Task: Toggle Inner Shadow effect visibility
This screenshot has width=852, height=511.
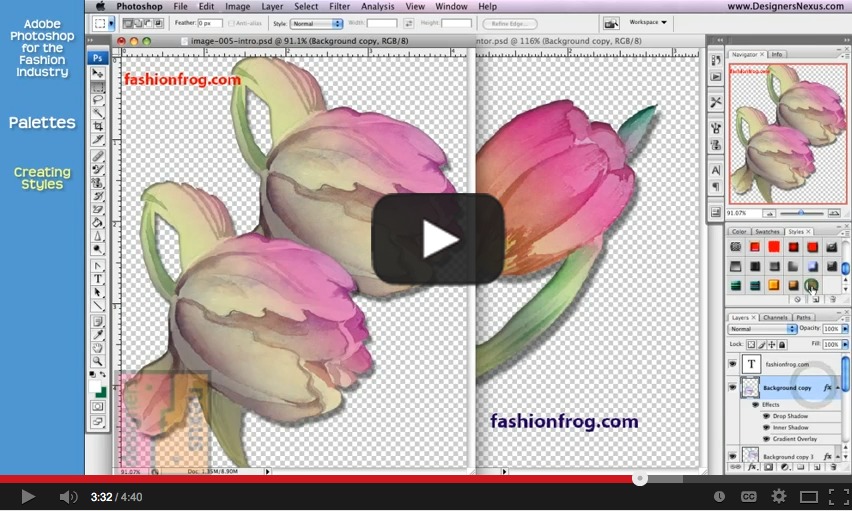Action: pos(766,427)
